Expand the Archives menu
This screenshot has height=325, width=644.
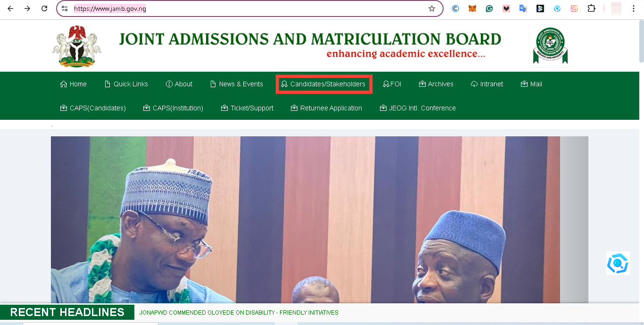[x=436, y=84]
